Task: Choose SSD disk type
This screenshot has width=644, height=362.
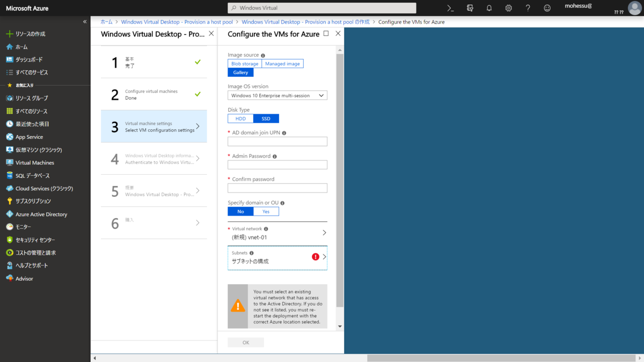Action: tap(266, 119)
